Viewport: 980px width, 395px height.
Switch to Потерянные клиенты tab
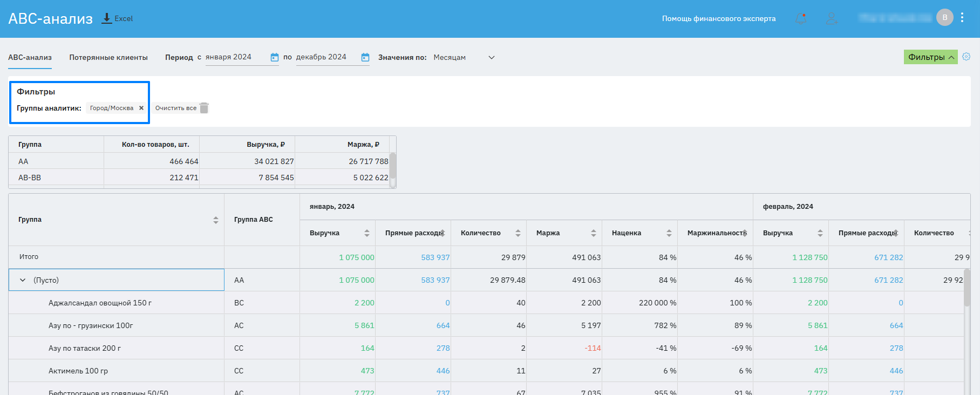(x=108, y=57)
